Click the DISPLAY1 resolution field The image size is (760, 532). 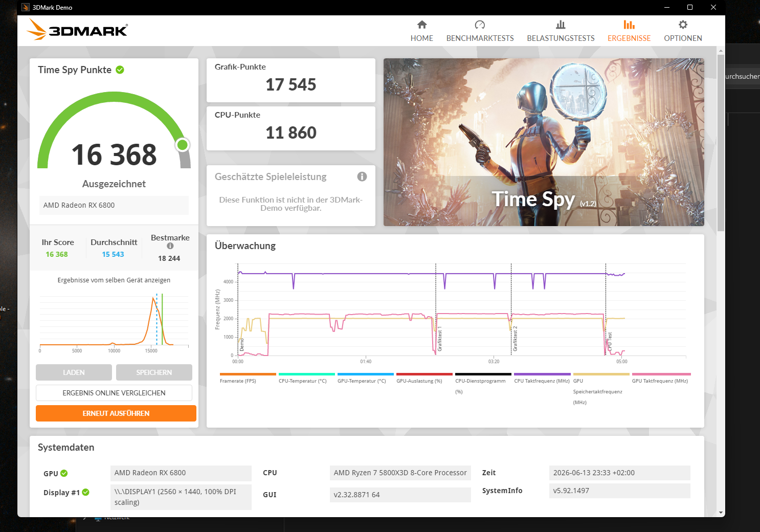coord(181,497)
